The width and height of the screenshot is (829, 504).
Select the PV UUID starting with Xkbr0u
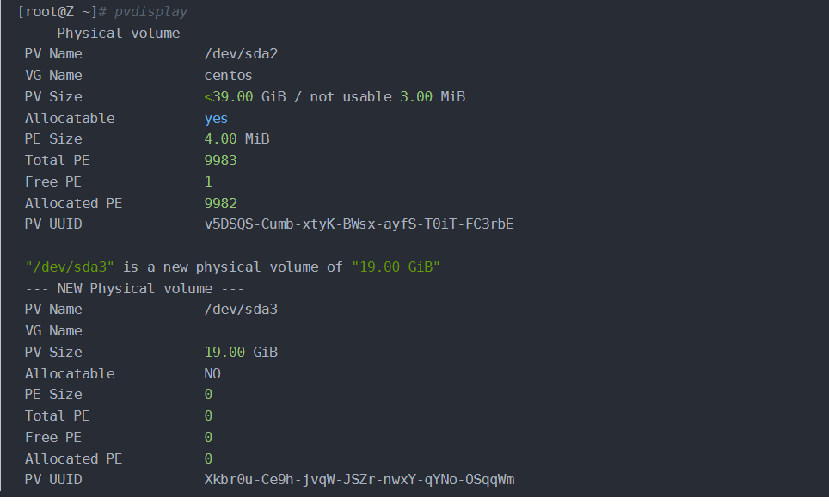359,480
